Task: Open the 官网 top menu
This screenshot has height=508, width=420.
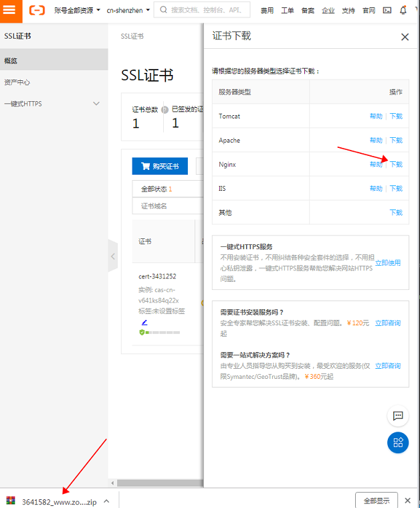Action: [369, 11]
